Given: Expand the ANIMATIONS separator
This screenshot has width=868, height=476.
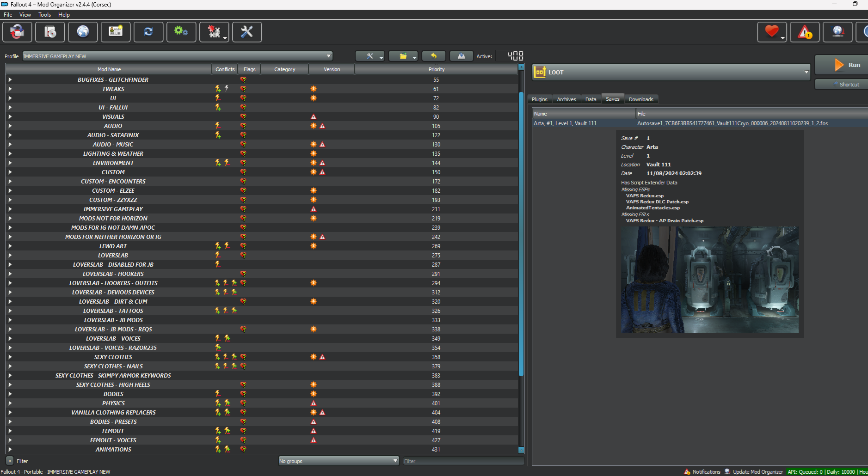Looking at the screenshot, I should (x=10, y=449).
